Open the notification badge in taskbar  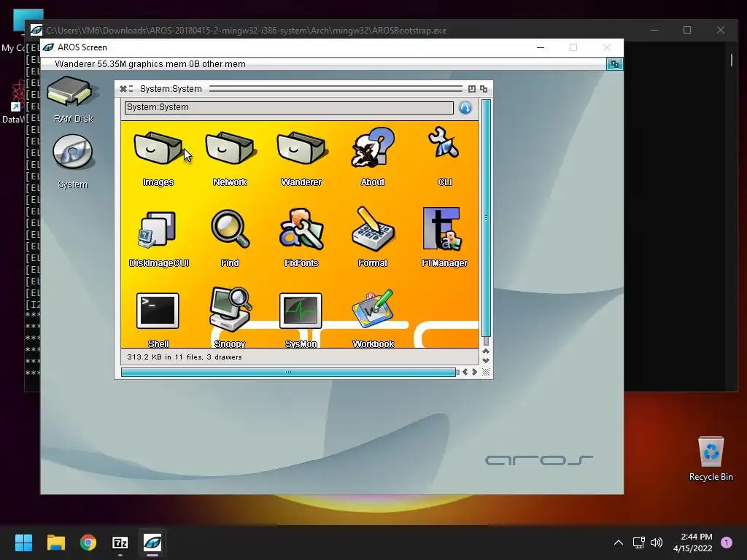point(727,542)
